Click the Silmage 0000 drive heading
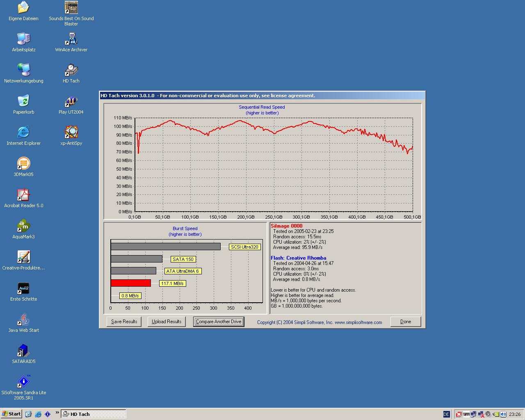 click(x=287, y=226)
